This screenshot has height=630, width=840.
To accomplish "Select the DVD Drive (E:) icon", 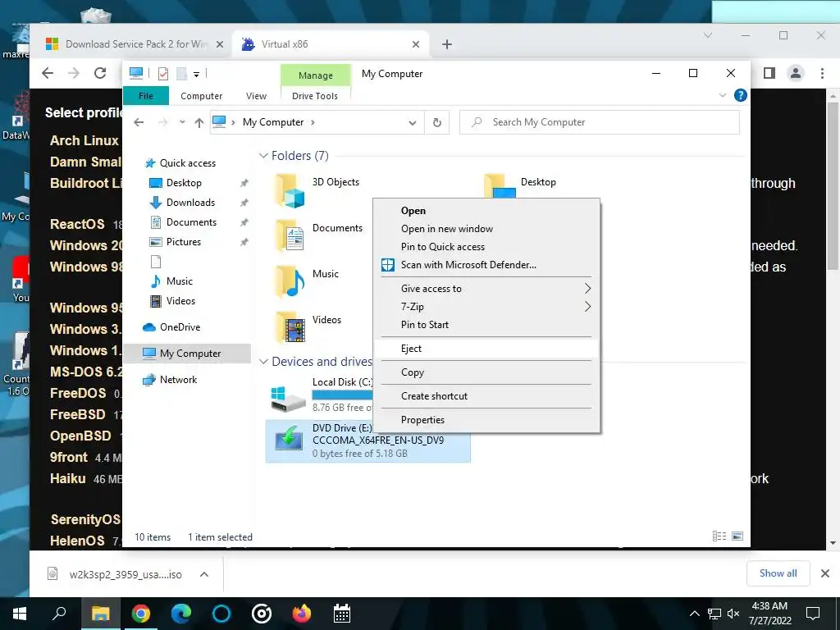I will tap(289, 440).
